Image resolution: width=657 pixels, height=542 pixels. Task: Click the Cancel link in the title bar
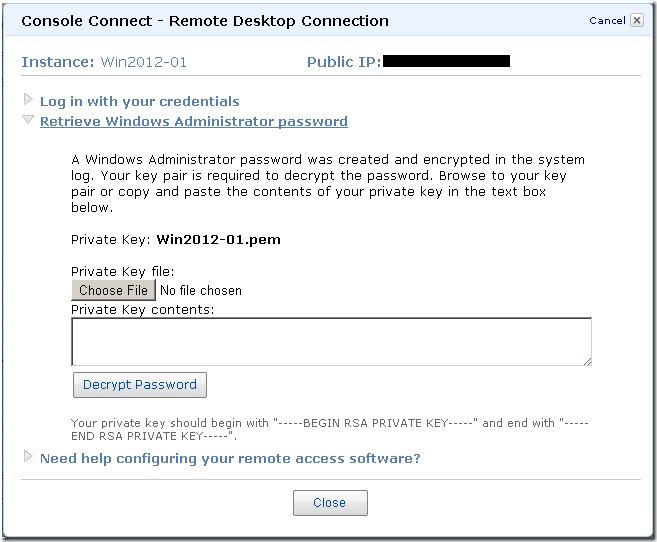pos(607,20)
